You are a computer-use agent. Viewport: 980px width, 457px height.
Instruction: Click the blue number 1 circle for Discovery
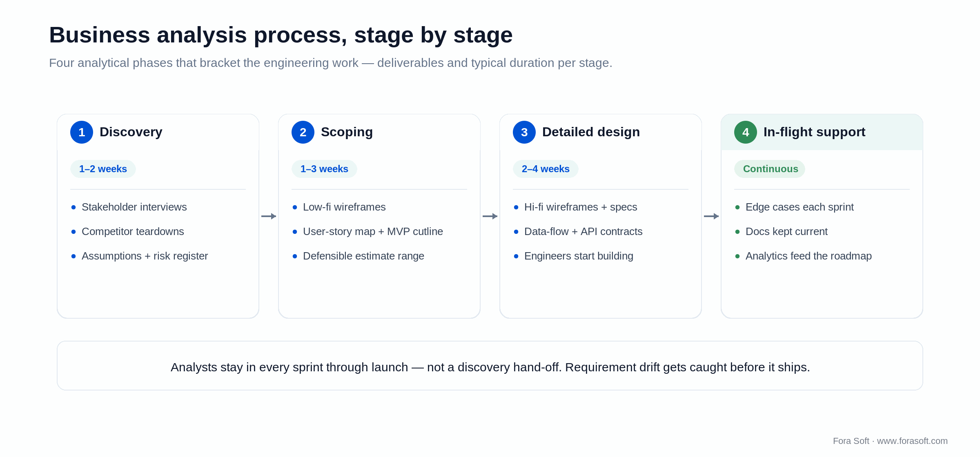82,132
